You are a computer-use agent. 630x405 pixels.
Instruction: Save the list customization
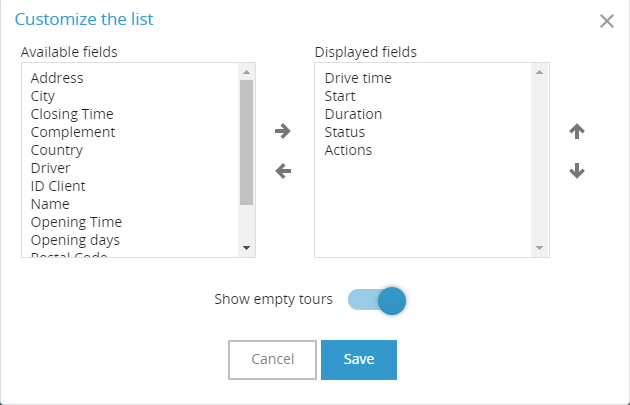(x=359, y=360)
